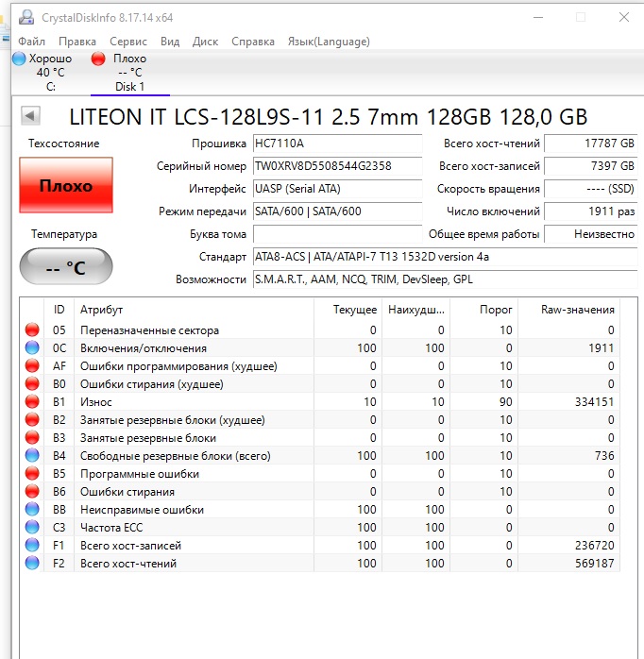Click power-on count value 1911 раз
This screenshot has height=659, width=644.
tap(590, 211)
